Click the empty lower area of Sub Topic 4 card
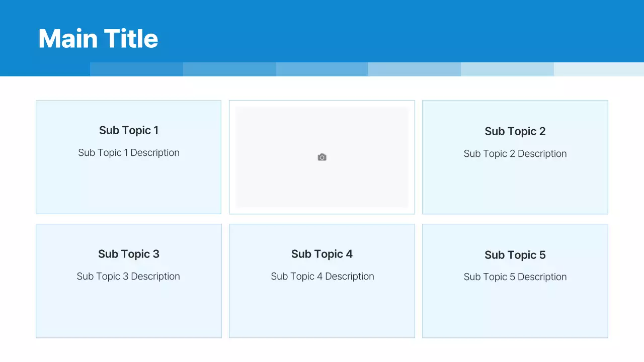This screenshot has height=362, width=644. click(x=322, y=312)
